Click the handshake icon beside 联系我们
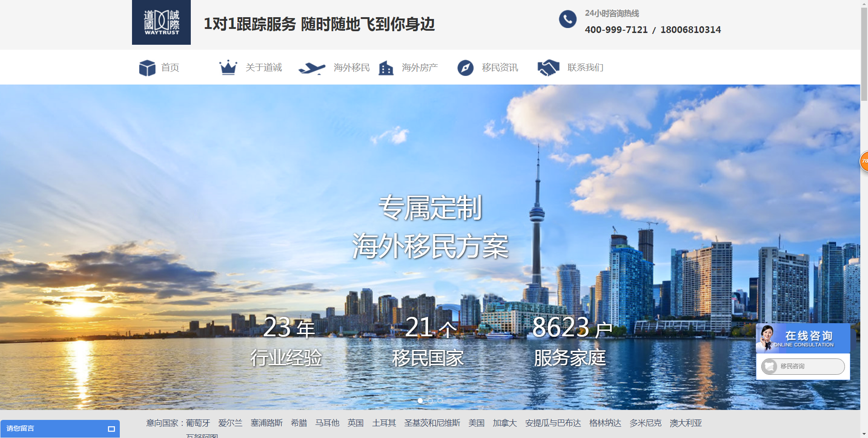The width and height of the screenshot is (868, 438). click(x=548, y=68)
